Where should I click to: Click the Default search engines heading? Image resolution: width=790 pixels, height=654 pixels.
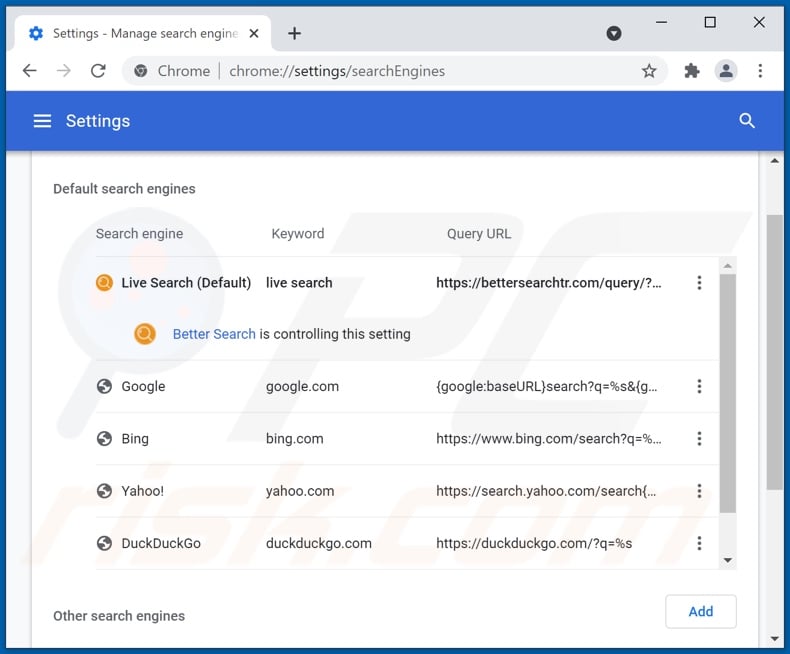(124, 189)
